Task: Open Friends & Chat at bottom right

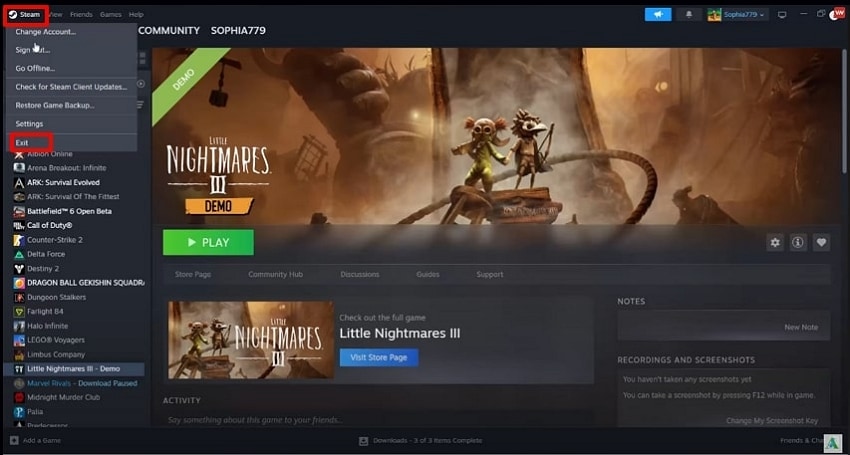Action: (x=801, y=440)
